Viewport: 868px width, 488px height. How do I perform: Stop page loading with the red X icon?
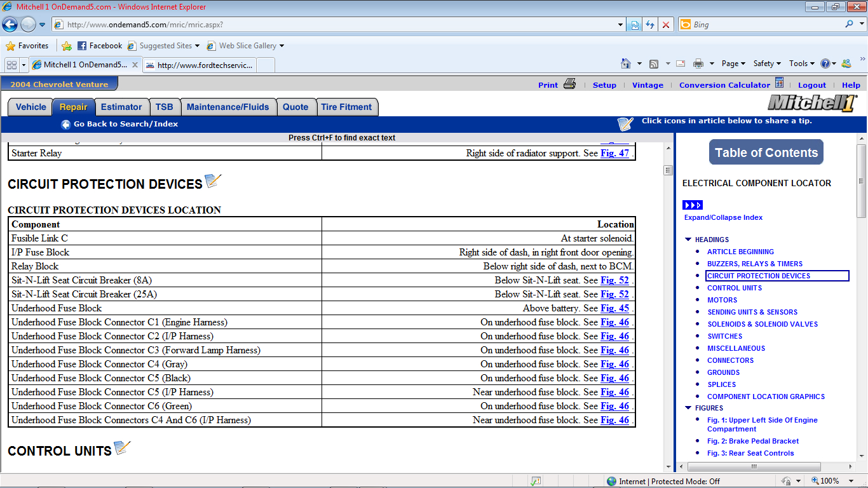click(666, 25)
